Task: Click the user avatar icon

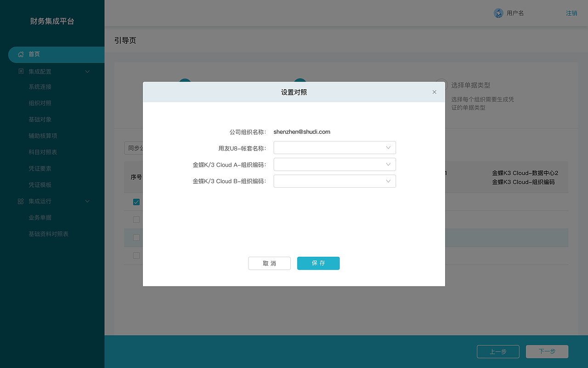Action: coord(498,13)
